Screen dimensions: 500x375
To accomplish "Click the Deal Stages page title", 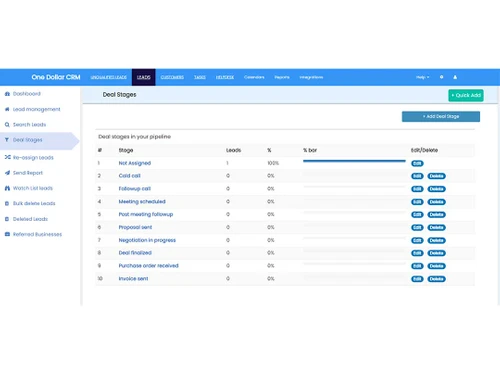I will (x=119, y=95).
